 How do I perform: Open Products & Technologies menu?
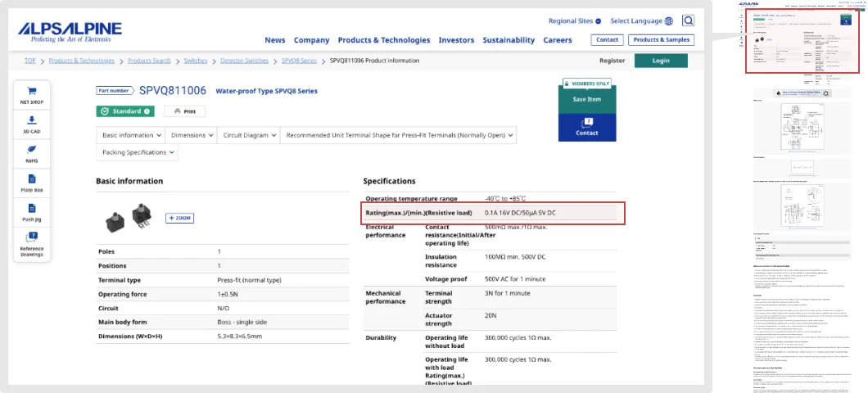[384, 40]
